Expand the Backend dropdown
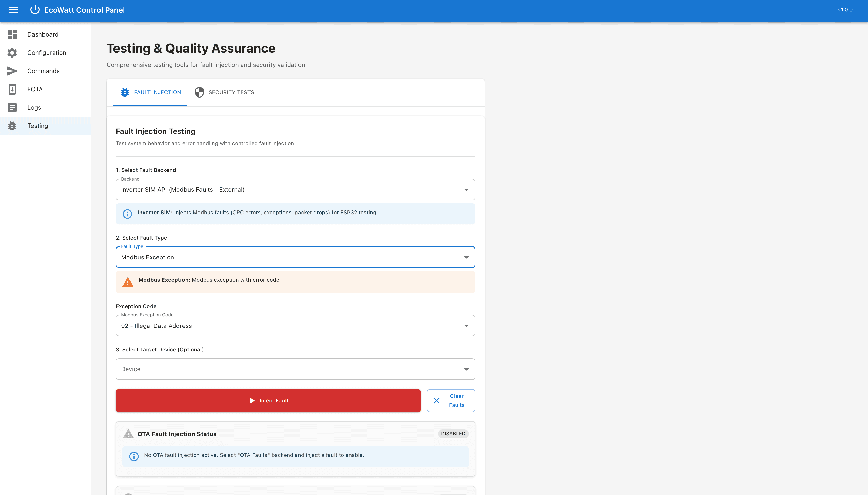 tap(295, 190)
